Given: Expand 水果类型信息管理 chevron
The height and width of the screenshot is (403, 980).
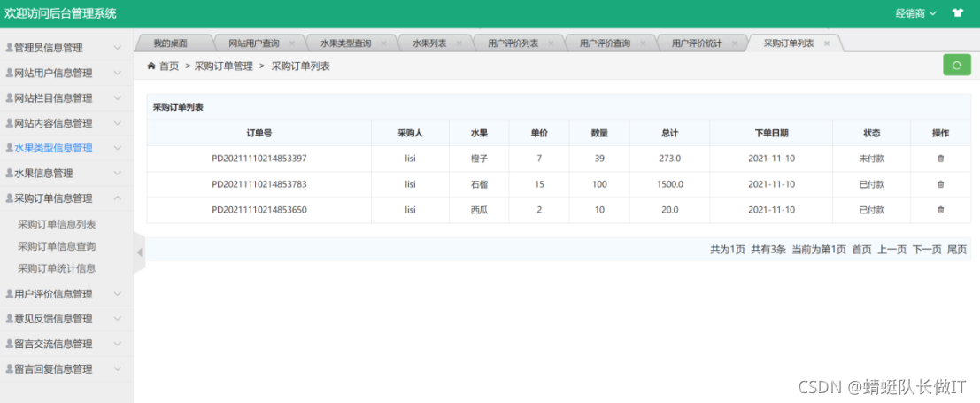Looking at the screenshot, I should 118,148.
